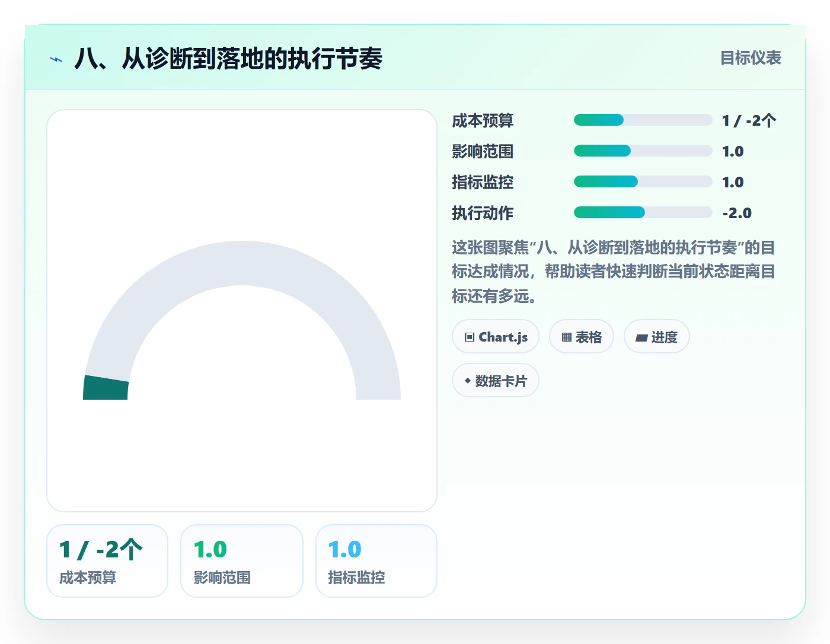Screen dimensions: 830x644
Task: Open the 指标监控 stat card with blue 1.0
Action: (376, 561)
